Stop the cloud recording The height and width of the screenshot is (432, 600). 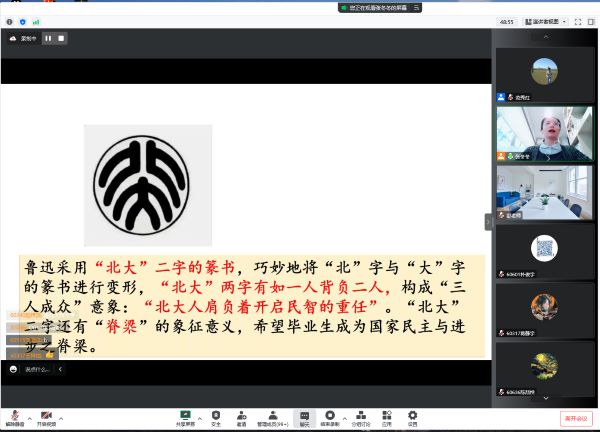coord(61,38)
